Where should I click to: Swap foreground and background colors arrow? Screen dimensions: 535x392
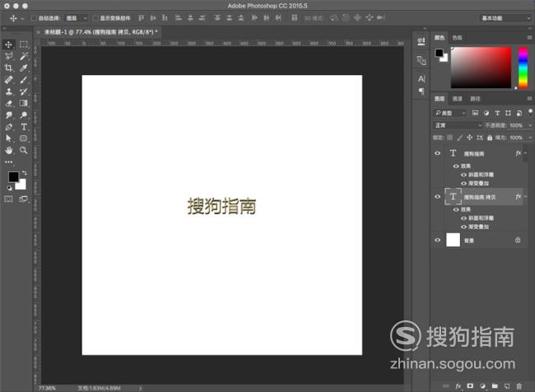pos(24,173)
